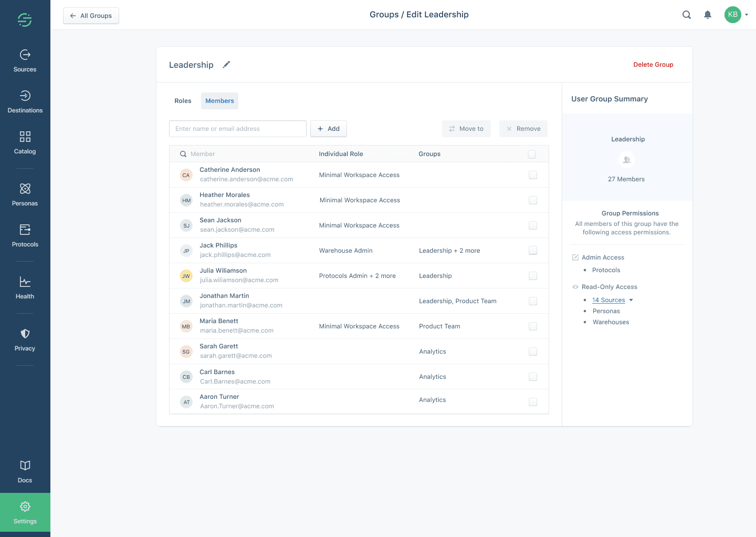View workspace Health from sidebar

click(25, 286)
